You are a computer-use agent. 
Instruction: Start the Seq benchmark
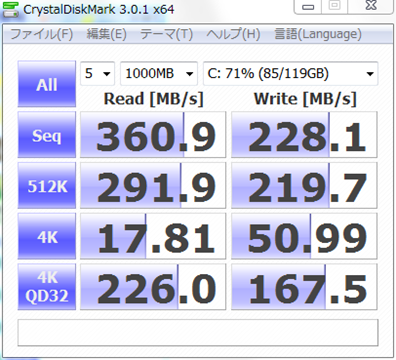tap(47, 135)
